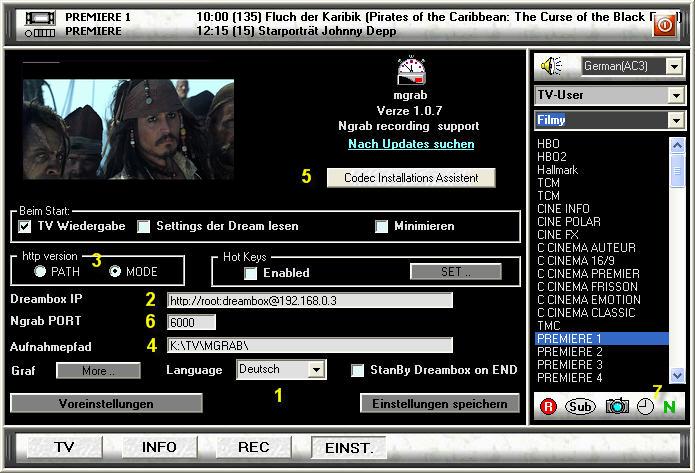Click the channel list scrollbar down arrow
This screenshot has width=695, height=473.
pyautogui.click(x=677, y=375)
